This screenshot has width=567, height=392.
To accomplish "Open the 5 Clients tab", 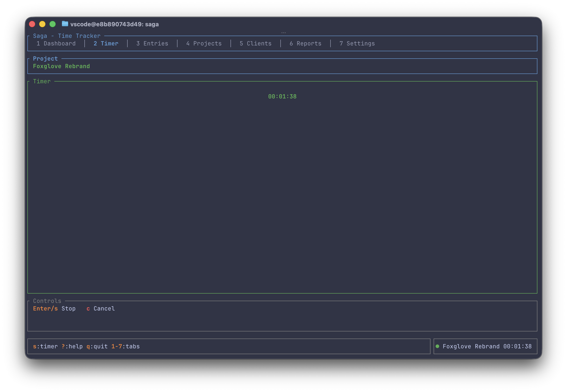I will 255,43.
